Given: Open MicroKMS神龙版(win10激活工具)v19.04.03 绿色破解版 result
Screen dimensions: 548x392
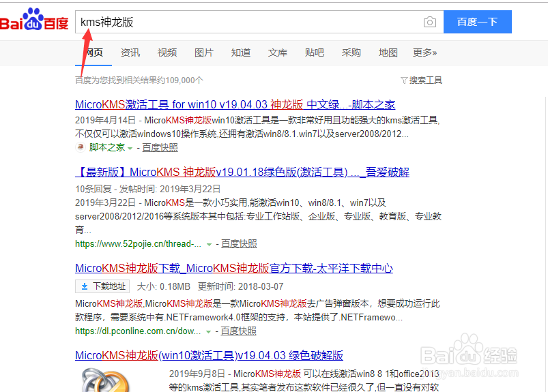Looking at the screenshot, I should 209,355.
